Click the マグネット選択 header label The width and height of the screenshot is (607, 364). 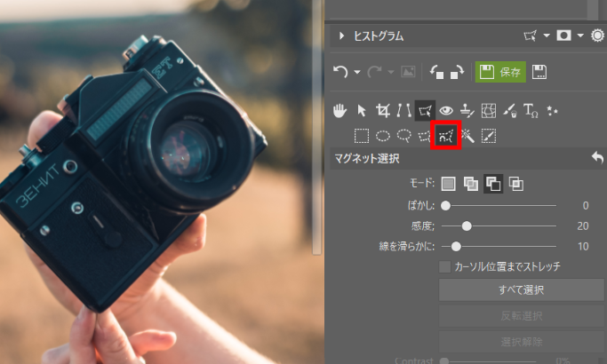367,159
